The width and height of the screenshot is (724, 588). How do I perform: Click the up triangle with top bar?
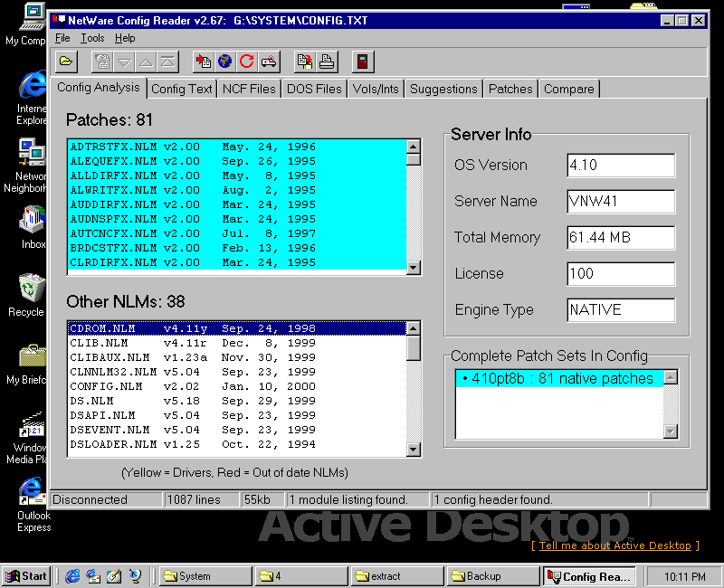pyautogui.click(x=167, y=62)
